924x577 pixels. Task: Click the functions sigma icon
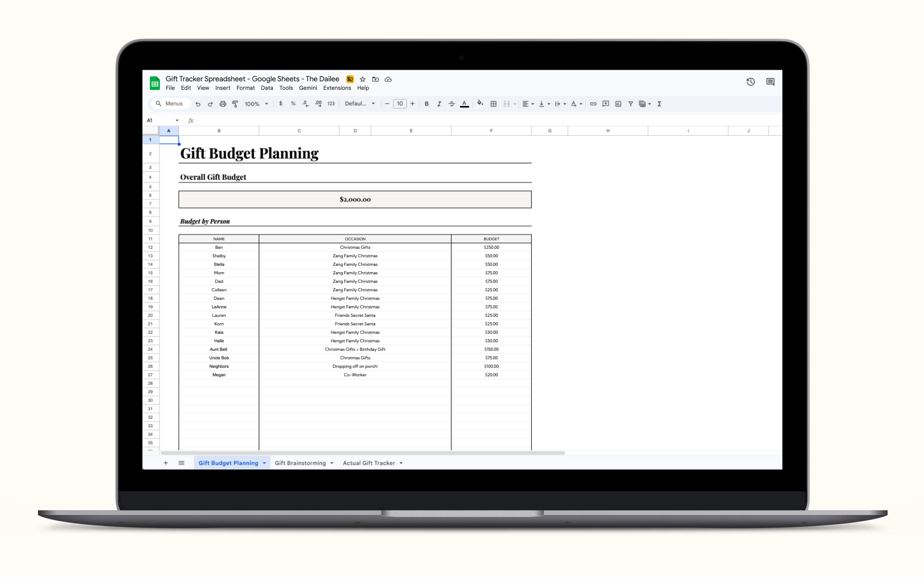click(x=660, y=104)
